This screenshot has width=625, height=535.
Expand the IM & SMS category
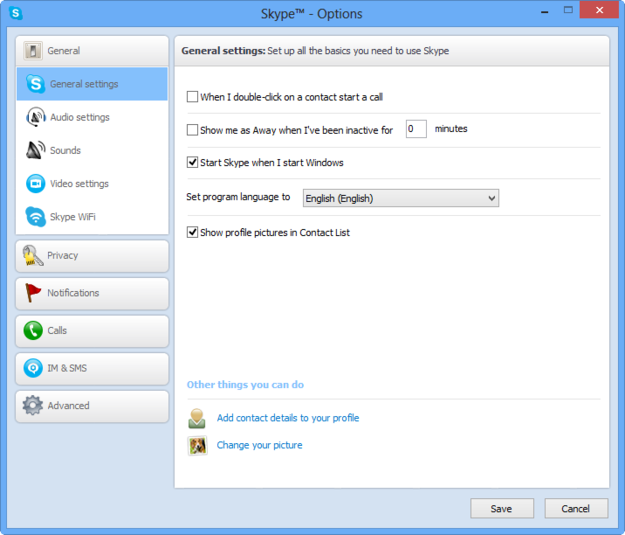(92, 368)
